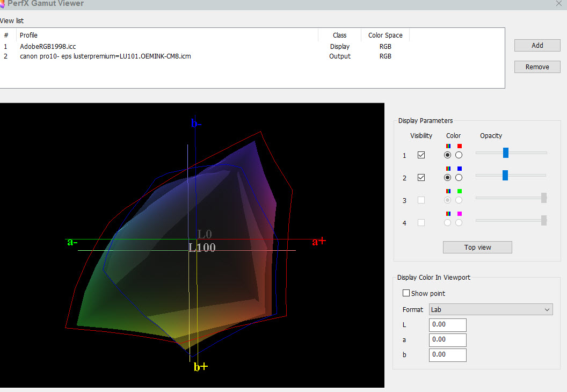Close the Gamut Viewer window
This screenshot has height=392, width=567.
(558, 3)
